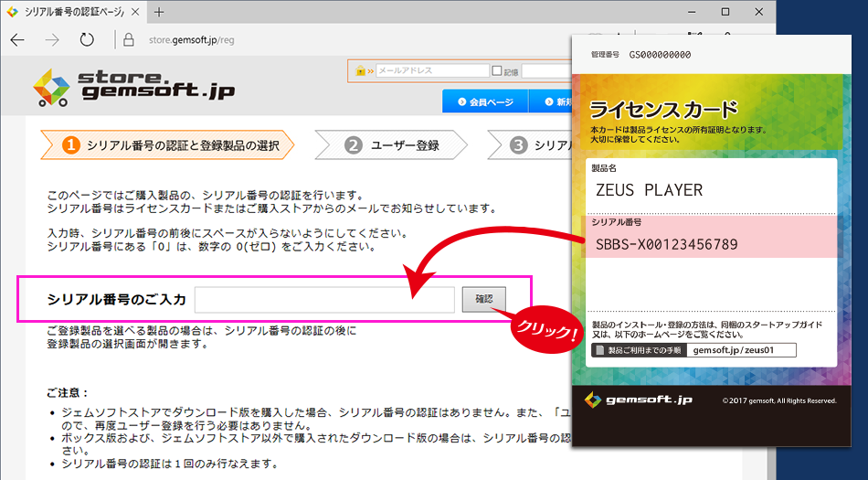The width and height of the screenshot is (868, 480).
Task: Click the gemsoft.jp/zeus01 URL on the card
Action: click(740, 350)
